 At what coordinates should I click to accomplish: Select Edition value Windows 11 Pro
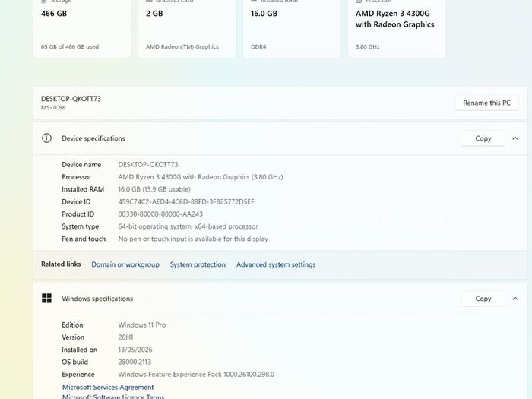[x=142, y=325]
